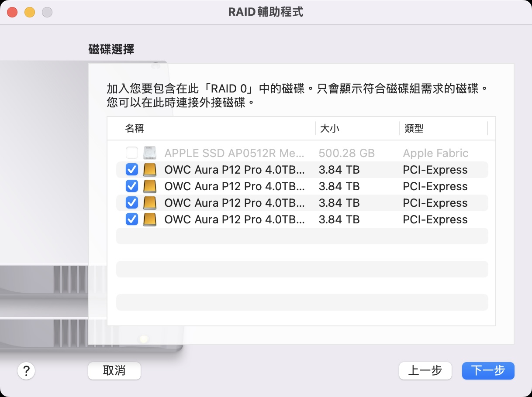Click the second OWC Aura drive icon

(149, 186)
